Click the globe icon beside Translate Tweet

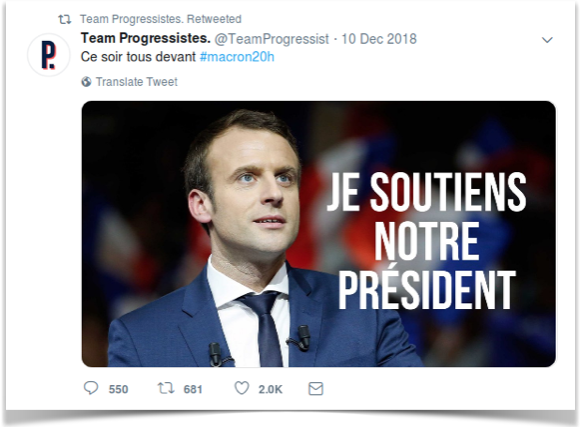(86, 82)
